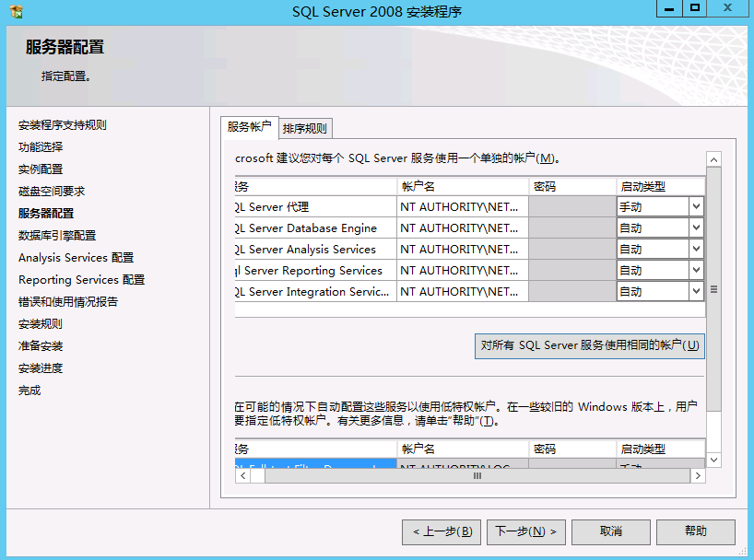Click 安装程序支持规则 step in sidebar
This screenshot has width=754, height=560.
(x=63, y=125)
